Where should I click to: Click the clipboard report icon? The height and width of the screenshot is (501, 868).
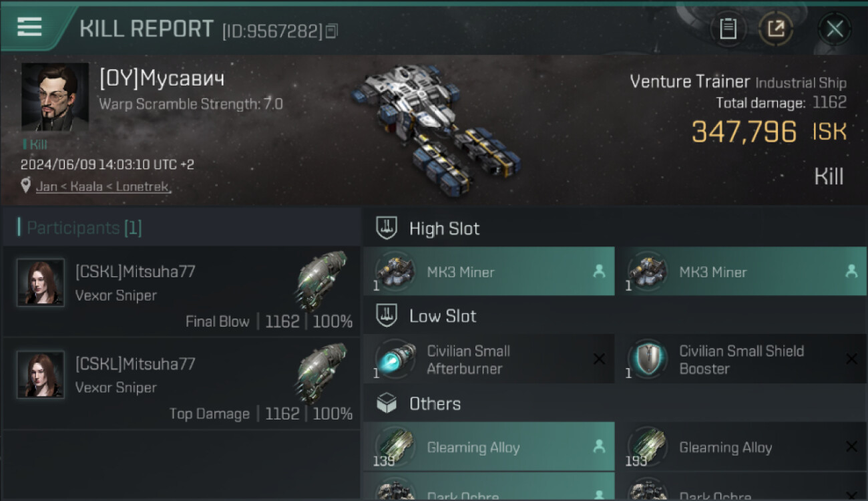click(728, 29)
